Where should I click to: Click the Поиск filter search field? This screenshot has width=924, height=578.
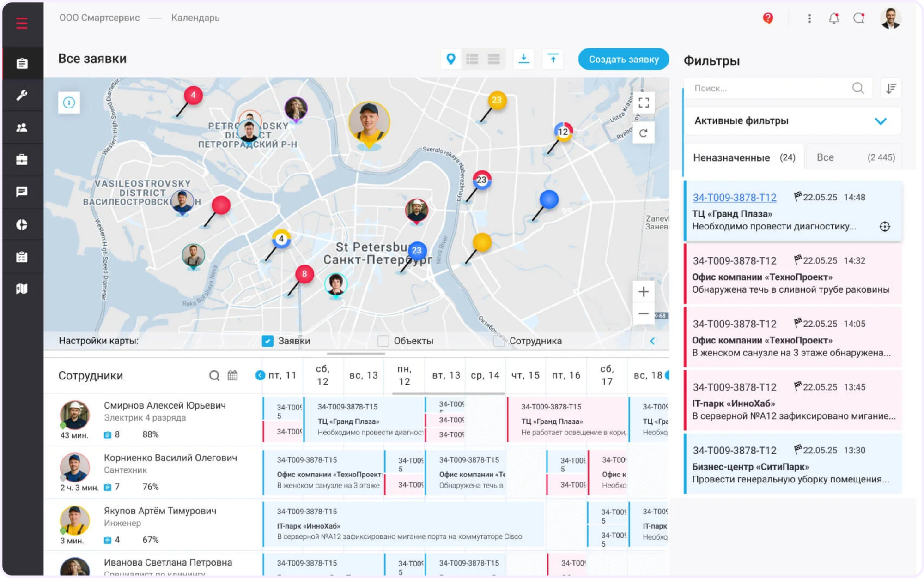pyautogui.click(x=778, y=88)
